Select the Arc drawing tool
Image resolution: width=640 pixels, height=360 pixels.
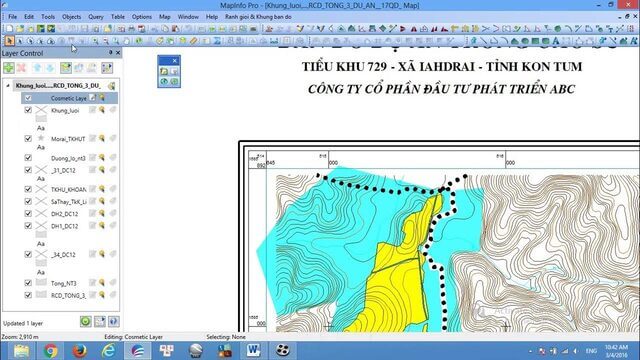(504, 41)
